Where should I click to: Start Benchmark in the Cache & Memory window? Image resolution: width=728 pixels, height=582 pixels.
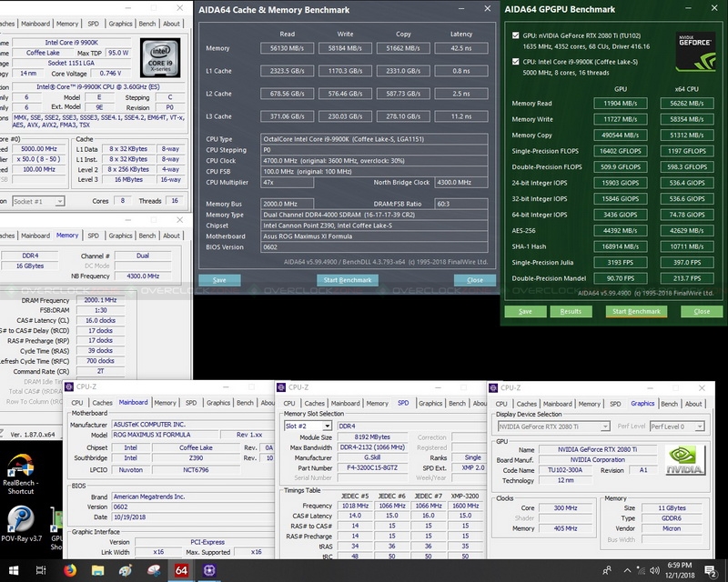(x=348, y=280)
